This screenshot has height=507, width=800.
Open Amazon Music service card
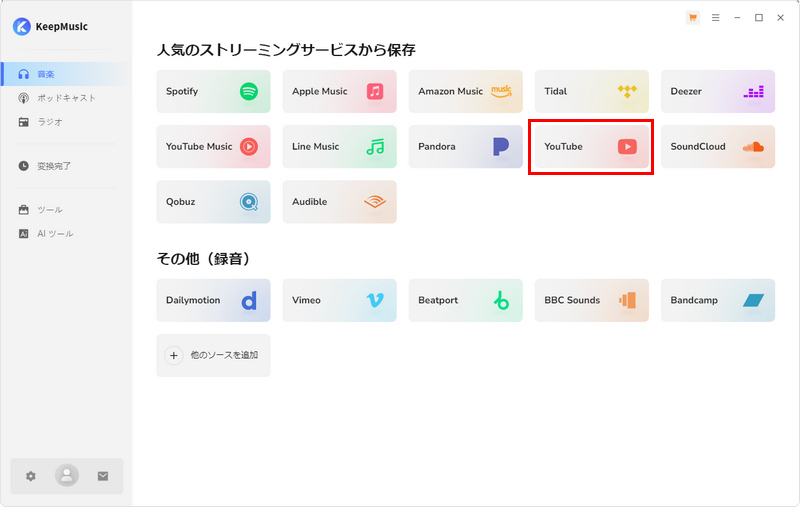465,91
